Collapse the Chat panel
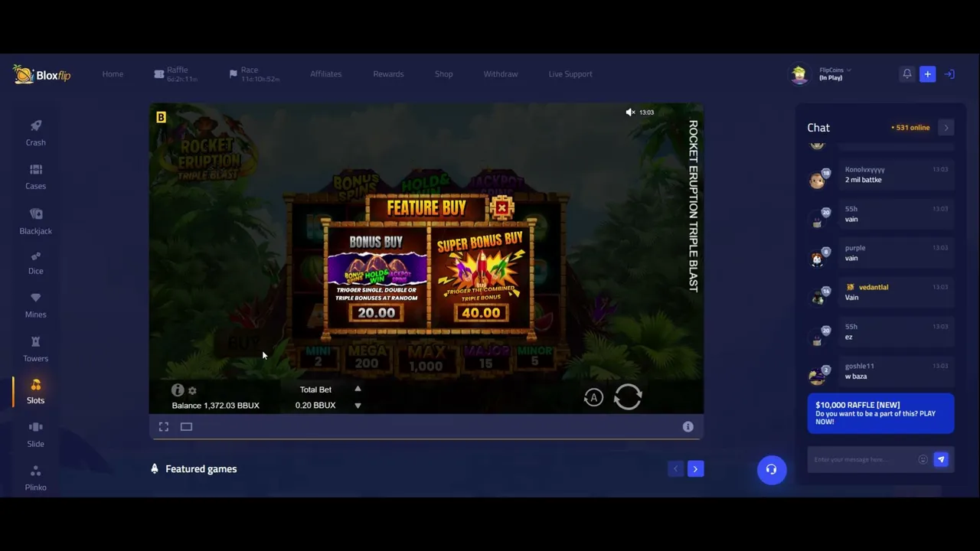980x551 pixels. [946, 128]
